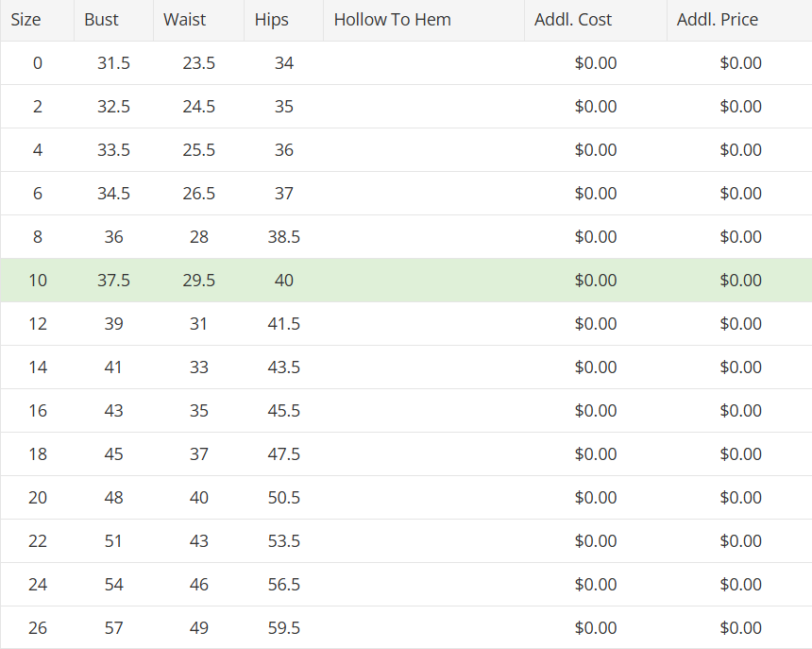
Task: Click the Hips column header
Action: point(284,20)
